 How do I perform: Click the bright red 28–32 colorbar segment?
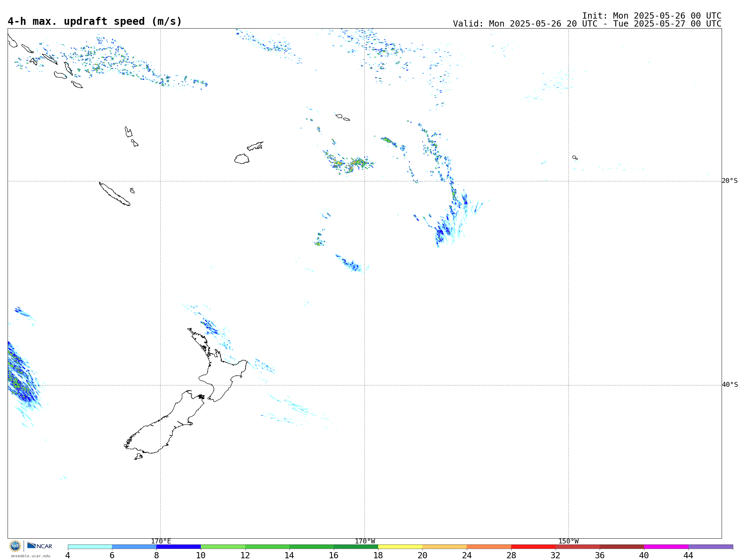click(x=533, y=547)
